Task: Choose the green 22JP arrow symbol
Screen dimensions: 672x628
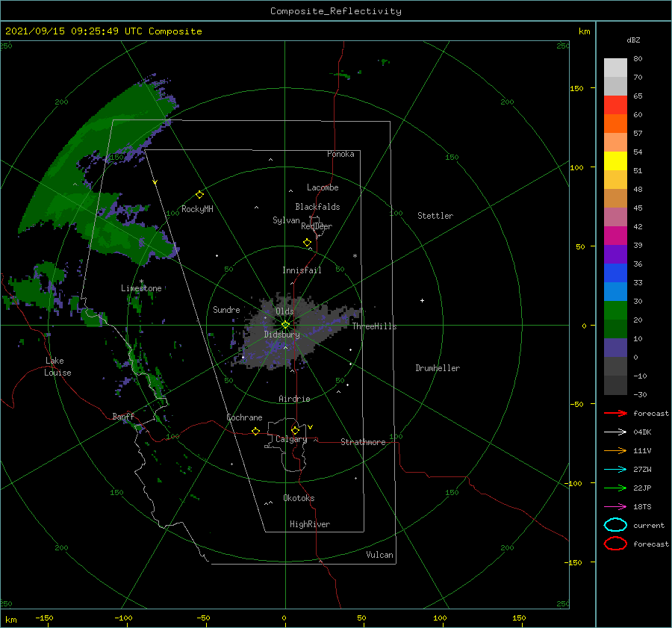Action: point(615,488)
